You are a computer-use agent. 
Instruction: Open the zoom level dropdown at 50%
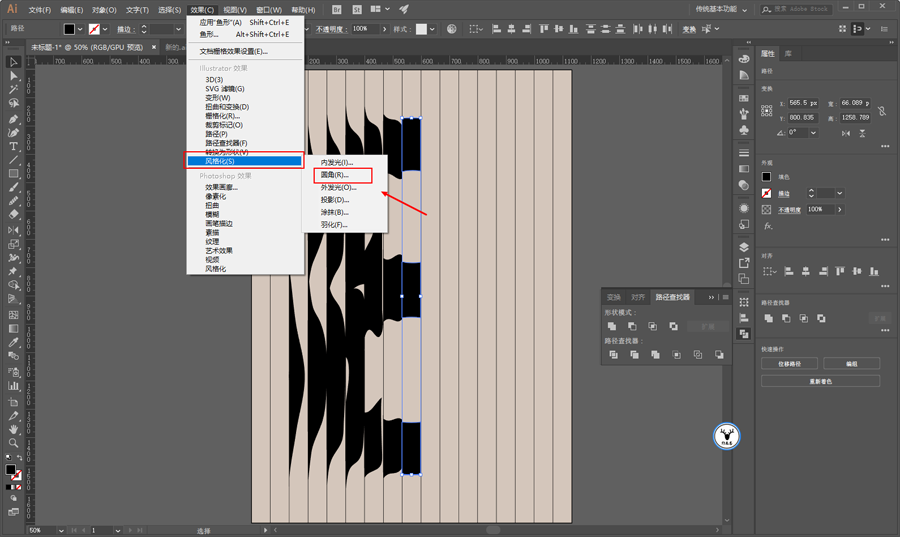60,530
